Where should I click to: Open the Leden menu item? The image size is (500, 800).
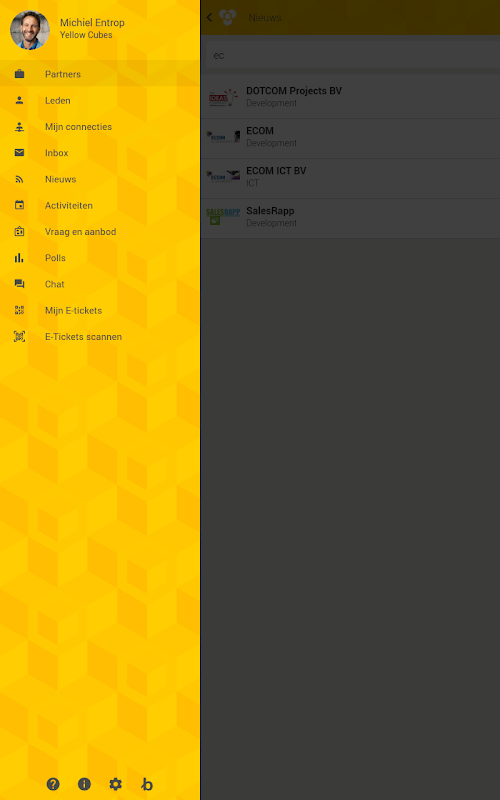point(100,101)
